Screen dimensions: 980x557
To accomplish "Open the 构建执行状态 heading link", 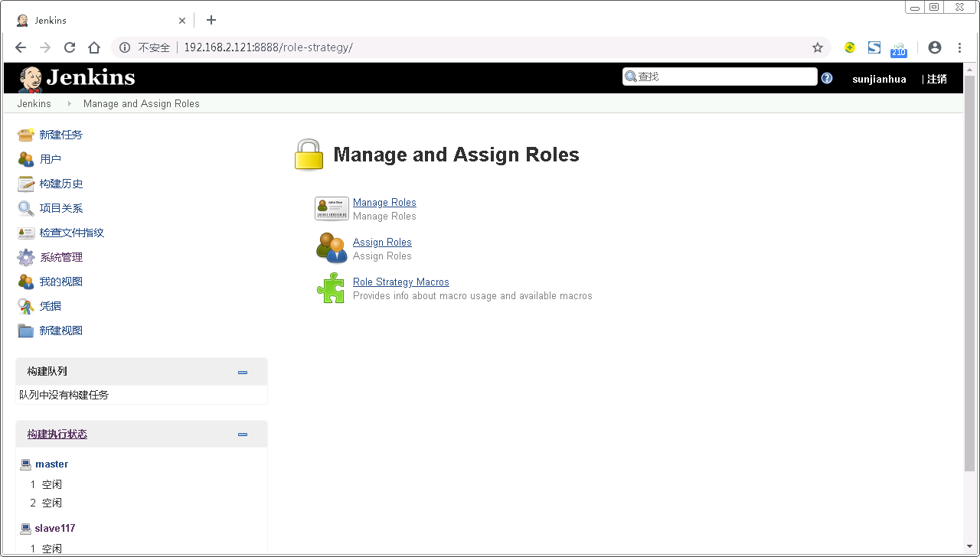I will click(x=57, y=434).
